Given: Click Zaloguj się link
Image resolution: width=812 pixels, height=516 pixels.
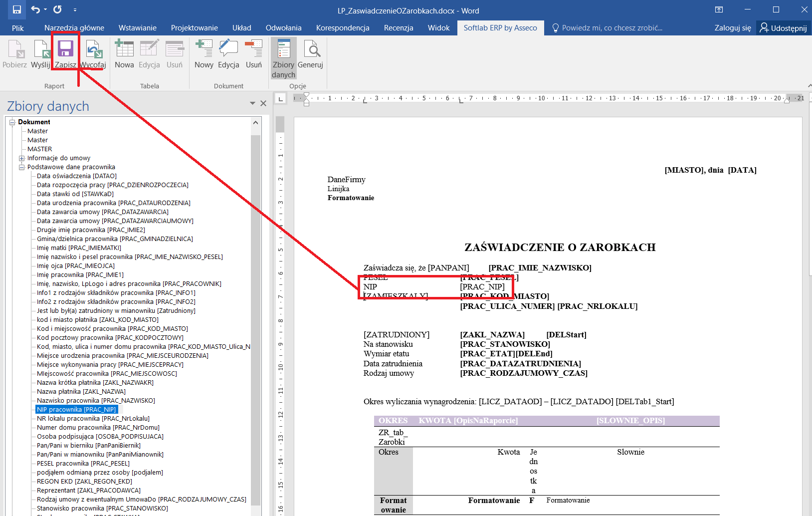Looking at the screenshot, I should 732,28.
